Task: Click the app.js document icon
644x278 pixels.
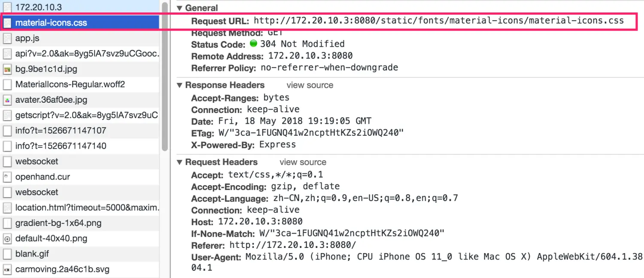Action: [x=7, y=38]
